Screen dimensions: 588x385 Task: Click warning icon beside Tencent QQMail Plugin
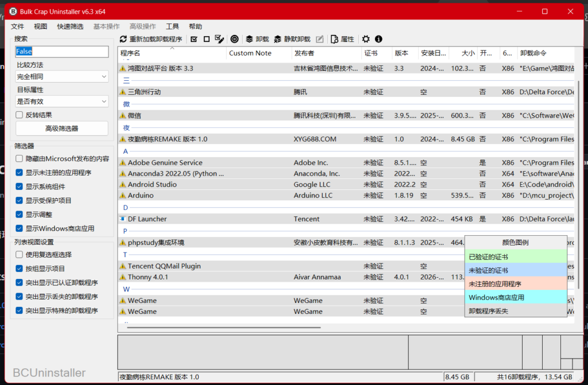(x=123, y=266)
